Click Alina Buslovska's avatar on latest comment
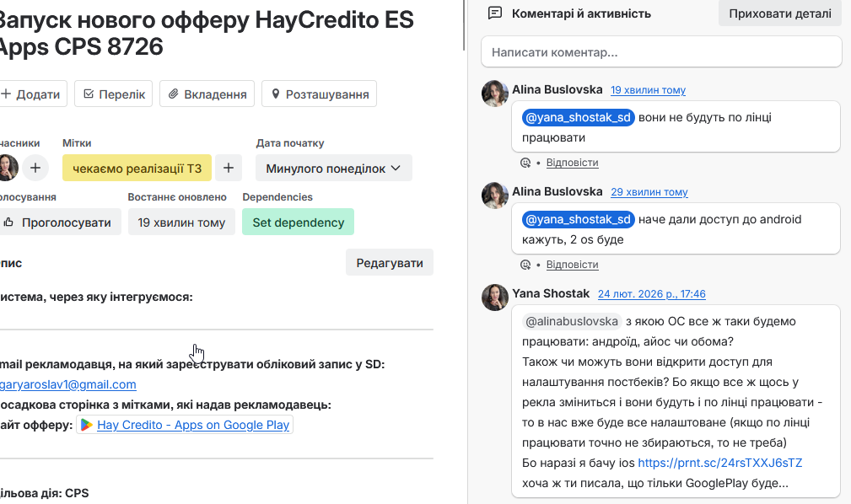This screenshot has height=504, width=851. tap(494, 94)
